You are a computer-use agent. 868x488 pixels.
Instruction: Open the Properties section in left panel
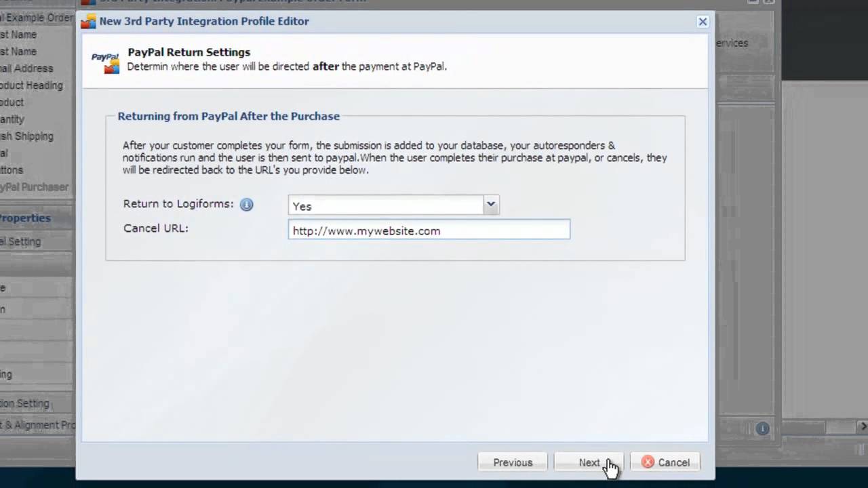(x=25, y=218)
